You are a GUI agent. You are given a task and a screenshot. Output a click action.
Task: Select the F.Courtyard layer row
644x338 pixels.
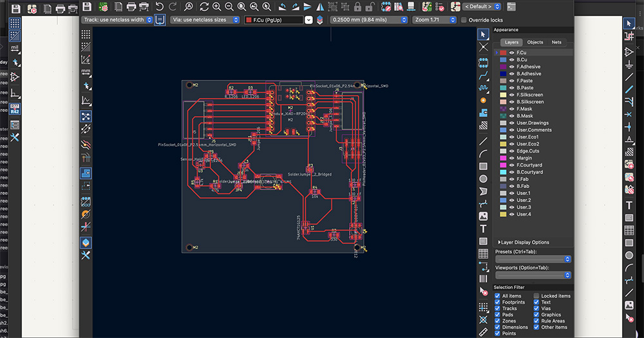pos(533,165)
